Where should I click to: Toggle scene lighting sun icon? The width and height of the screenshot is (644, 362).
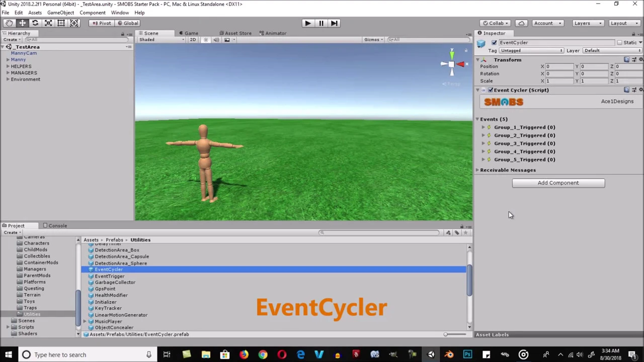pyautogui.click(x=205, y=40)
